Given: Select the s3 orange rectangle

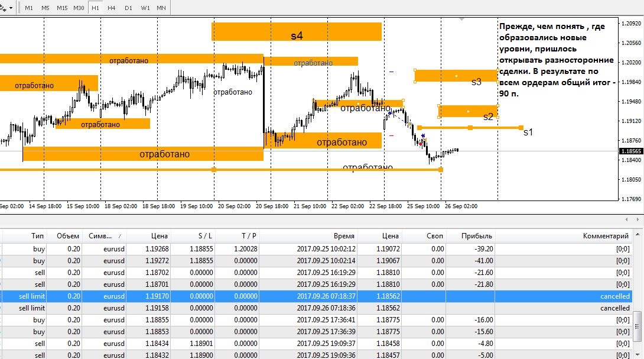Looking at the screenshot, I should [x=456, y=76].
